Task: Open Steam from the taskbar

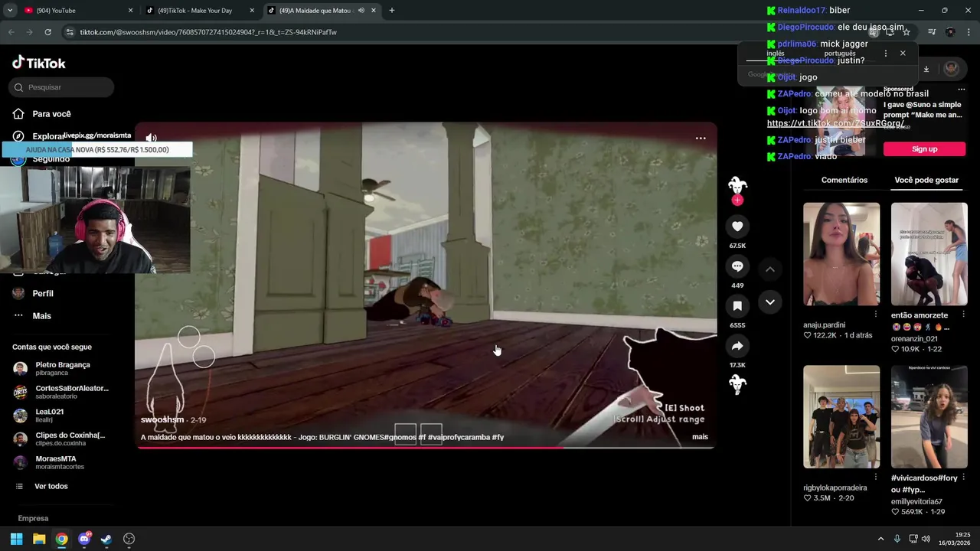Action: pos(106,539)
